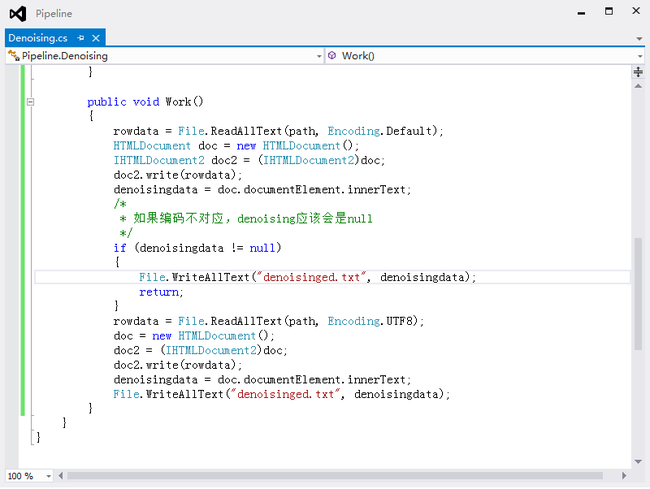Minimize the Pipeline window
650x489 pixels.
pos(582,12)
